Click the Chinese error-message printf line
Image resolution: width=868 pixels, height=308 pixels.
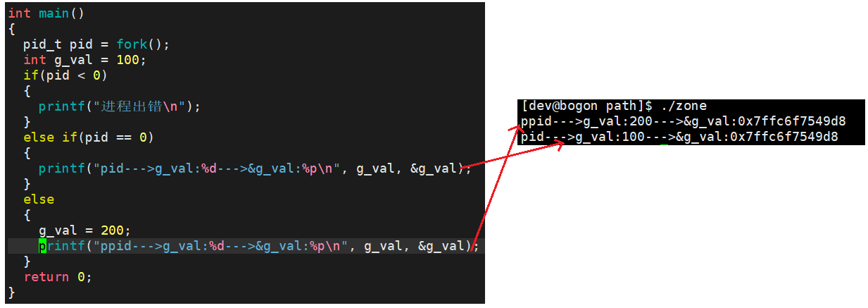coord(120,106)
